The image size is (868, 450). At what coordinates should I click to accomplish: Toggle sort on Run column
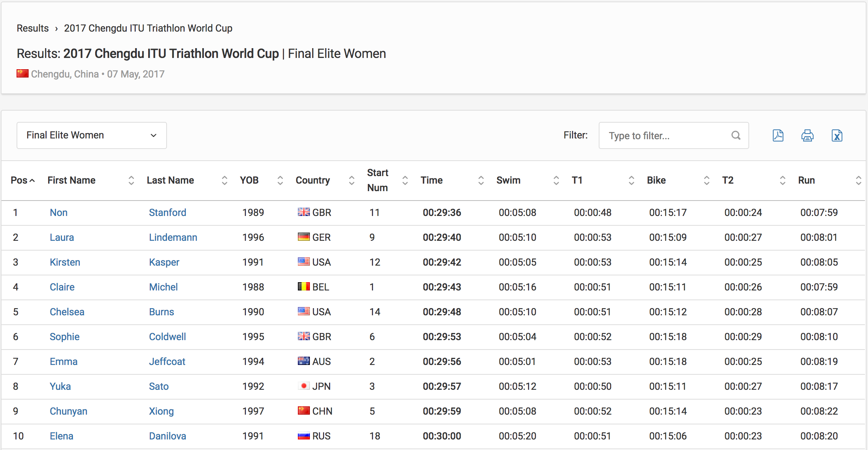[858, 180]
